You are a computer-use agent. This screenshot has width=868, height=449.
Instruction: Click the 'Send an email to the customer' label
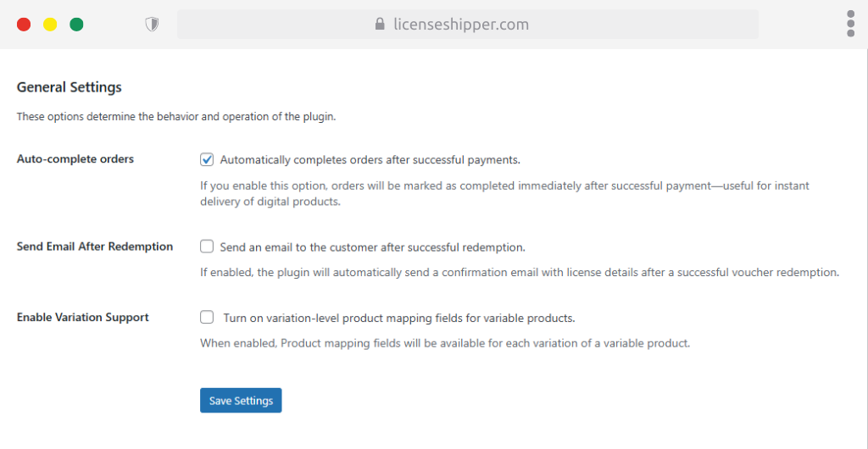click(372, 247)
